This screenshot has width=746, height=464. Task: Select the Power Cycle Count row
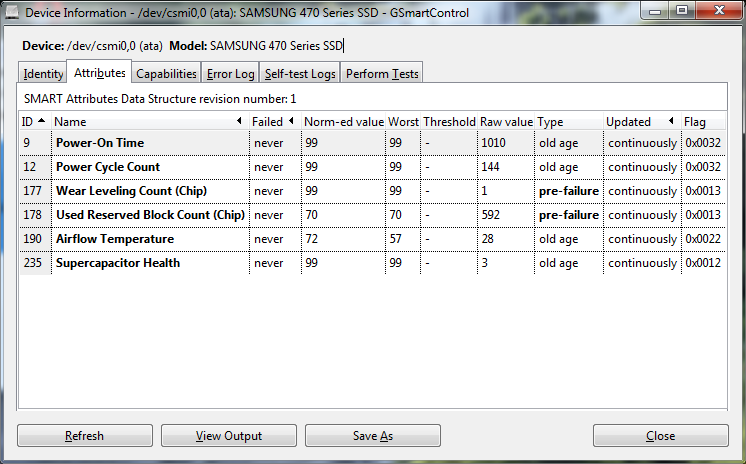373,167
